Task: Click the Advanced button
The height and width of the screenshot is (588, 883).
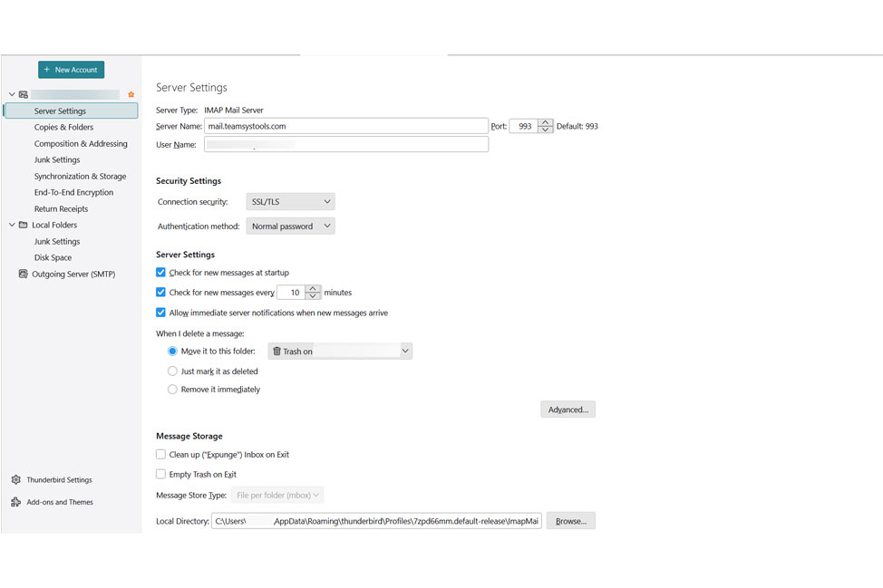Action: [568, 409]
